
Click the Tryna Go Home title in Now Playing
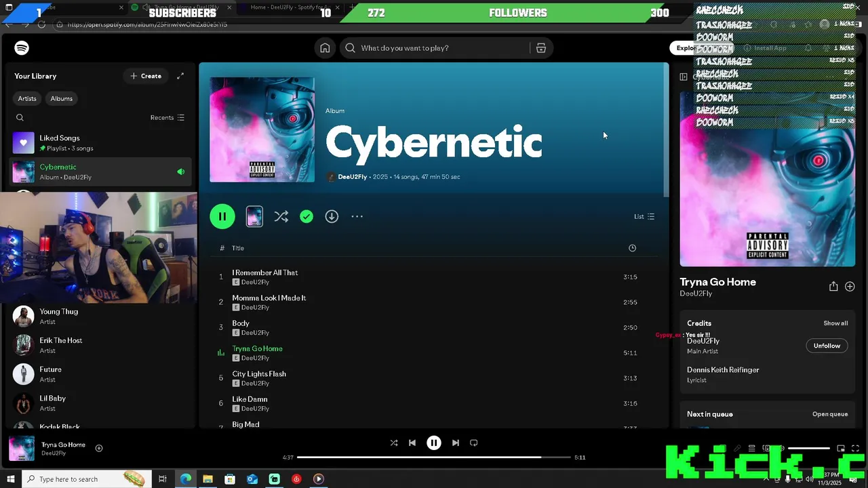(717, 282)
